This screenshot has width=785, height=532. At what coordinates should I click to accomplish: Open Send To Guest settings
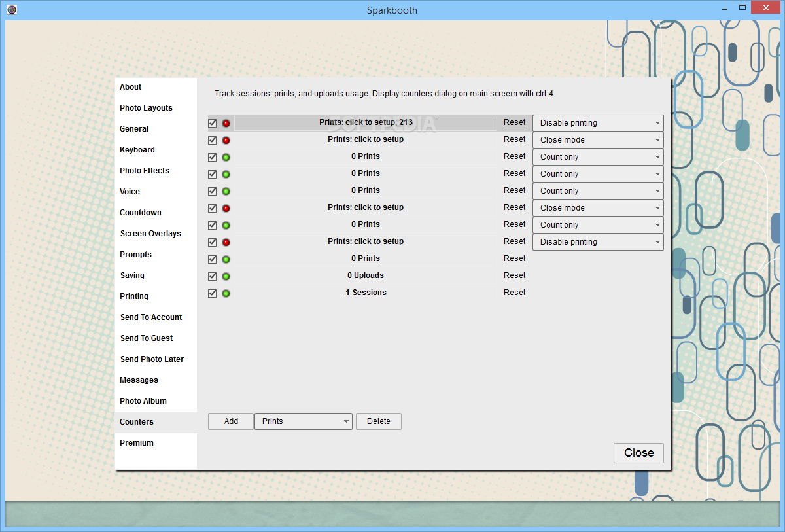tap(156, 338)
